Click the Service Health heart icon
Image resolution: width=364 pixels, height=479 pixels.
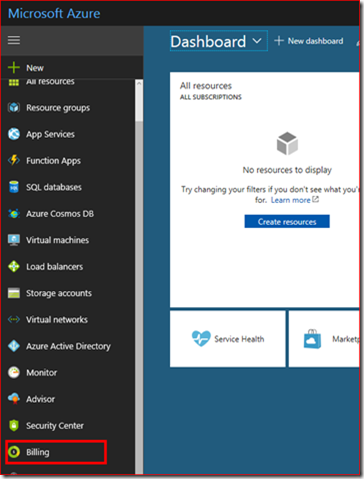click(x=201, y=338)
